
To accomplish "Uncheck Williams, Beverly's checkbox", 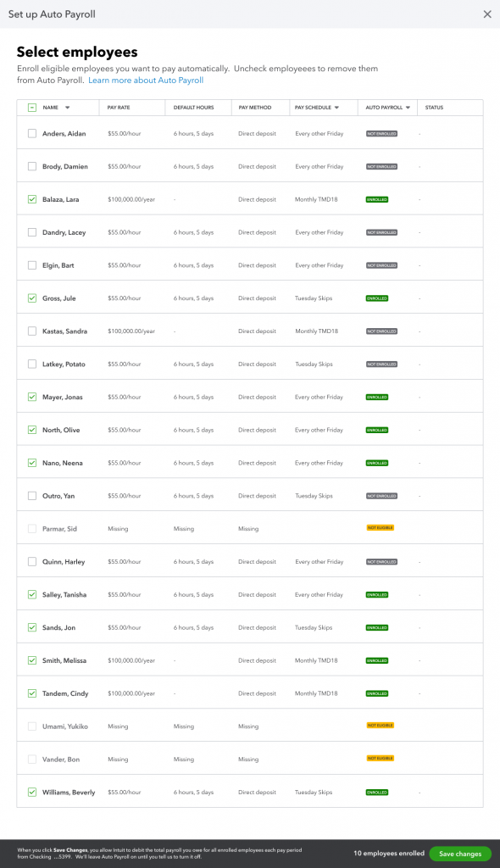I will coord(32,793).
